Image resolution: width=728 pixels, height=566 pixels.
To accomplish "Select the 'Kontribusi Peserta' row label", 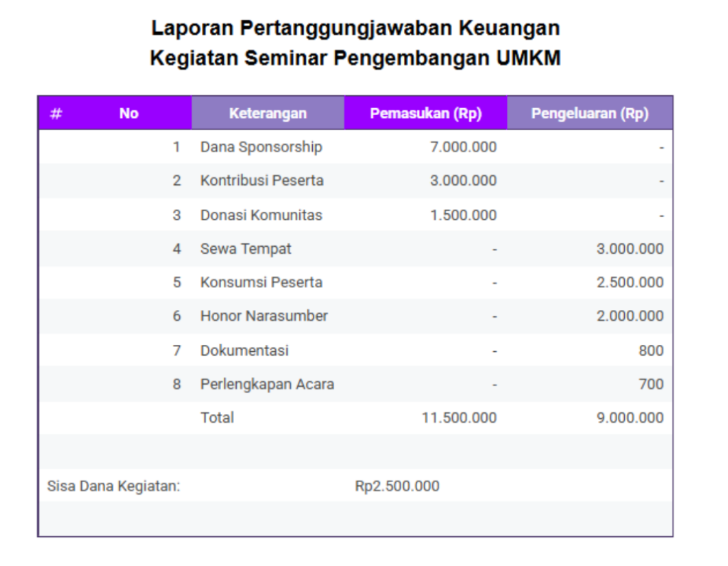I will [262, 181].
